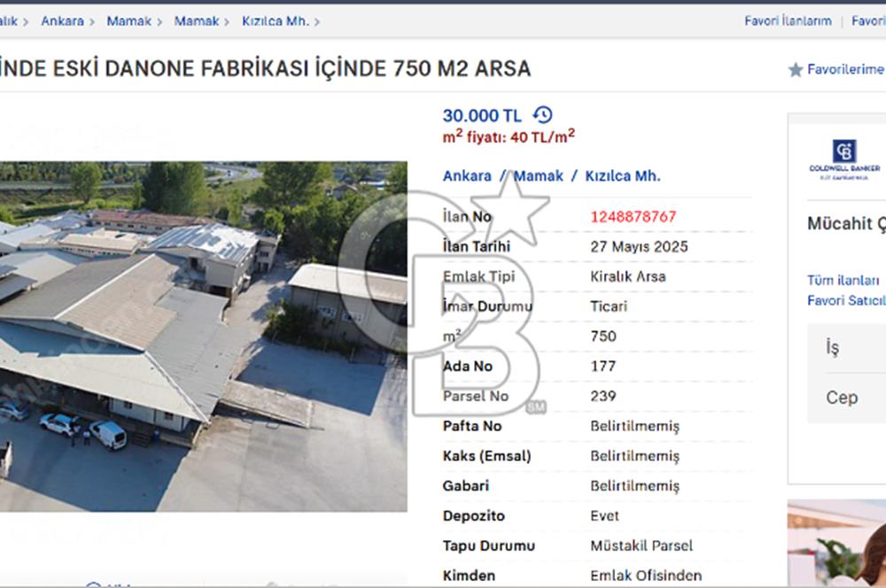
Task: Click Emlak Ofisinden value
Action: [646, 576]
